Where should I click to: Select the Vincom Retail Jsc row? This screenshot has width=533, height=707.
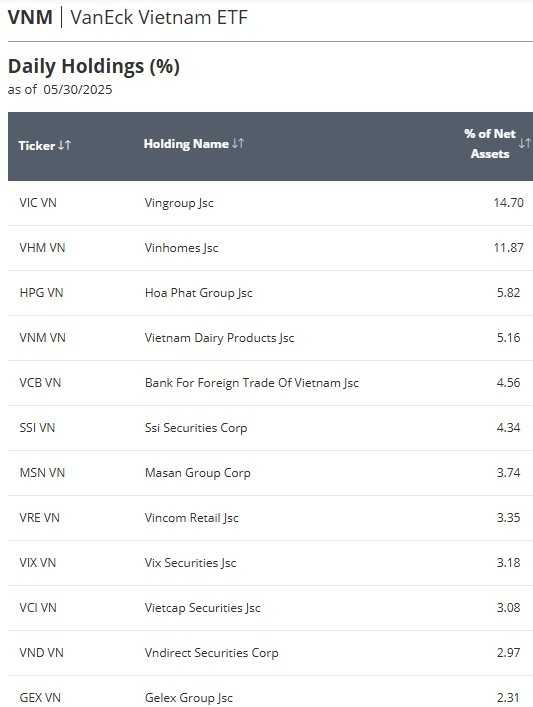point(271,518)
